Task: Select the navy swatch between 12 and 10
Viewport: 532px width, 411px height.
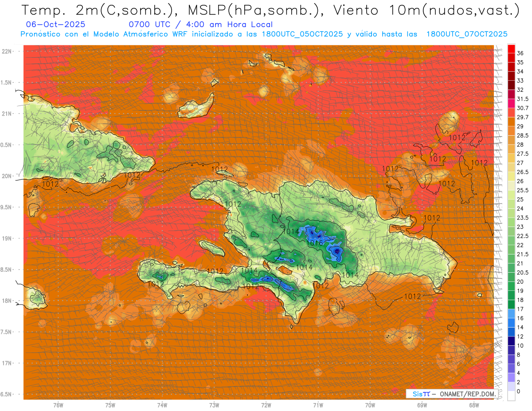Action: pyautogui.click(x=511, y=341)
